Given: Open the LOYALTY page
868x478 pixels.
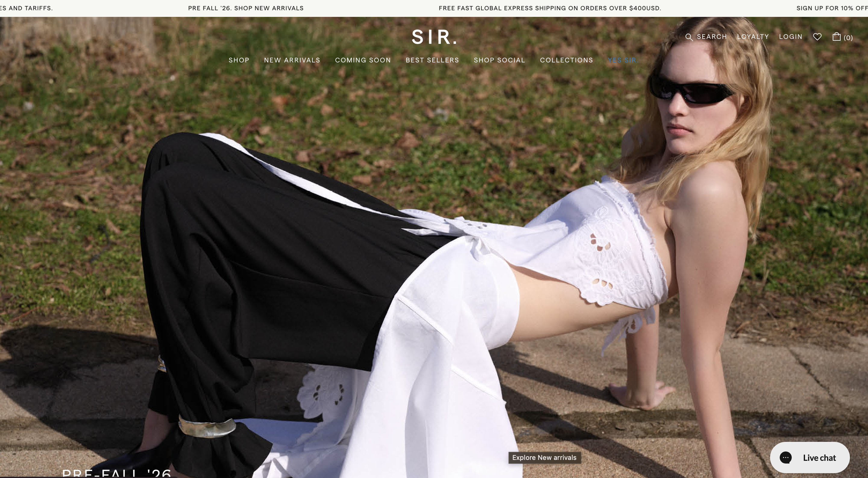Looking at the screenshot, I should (753, 36).
